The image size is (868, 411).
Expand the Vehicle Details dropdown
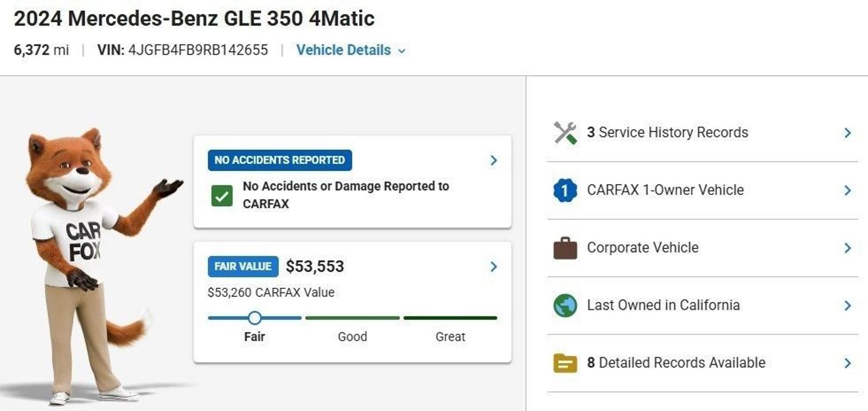[x=351, y=50]
